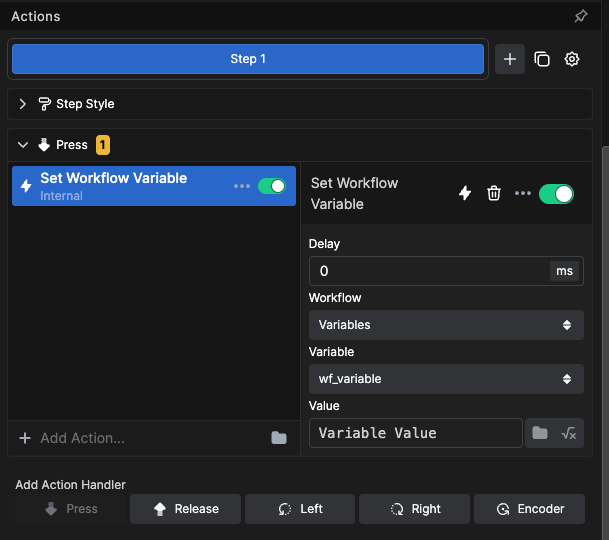Screen dimensions: 609x540
Task: Delete action with the trash icon
Action: click(x=494, y=193)
